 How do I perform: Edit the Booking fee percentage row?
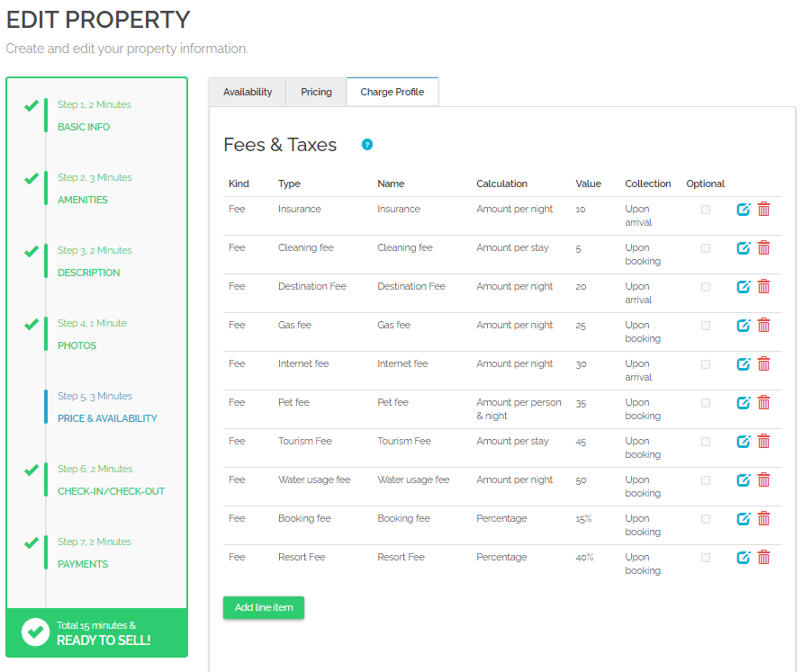(744, 519)
